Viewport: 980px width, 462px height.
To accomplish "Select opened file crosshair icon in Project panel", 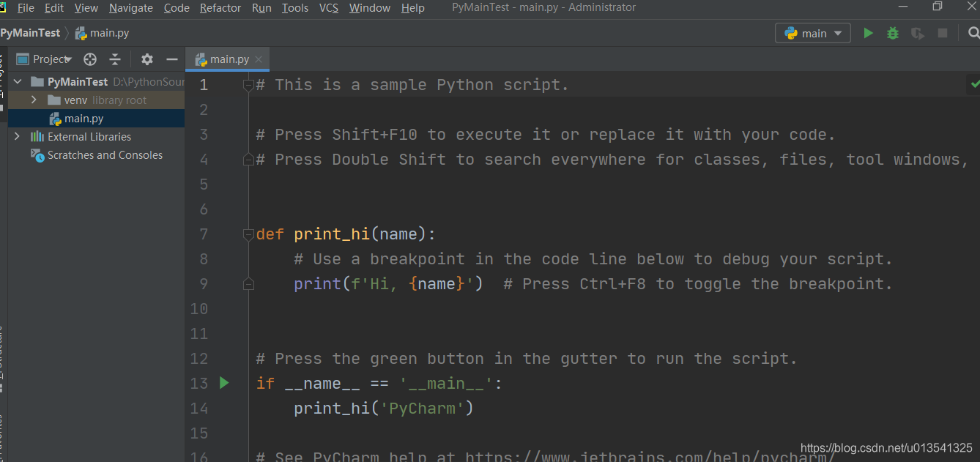I will pyautogui.click(x=90, y=59).
